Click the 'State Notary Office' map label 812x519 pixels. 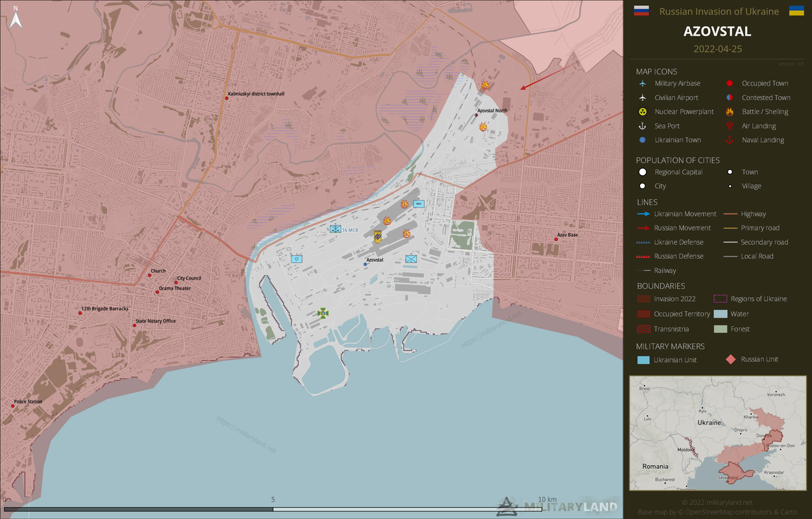click(x=155, y=321)
